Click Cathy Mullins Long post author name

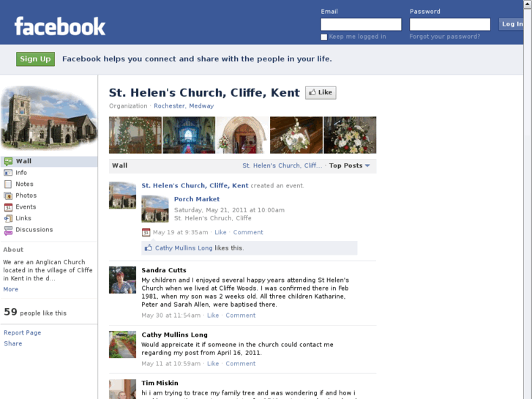tap(174, 335)
